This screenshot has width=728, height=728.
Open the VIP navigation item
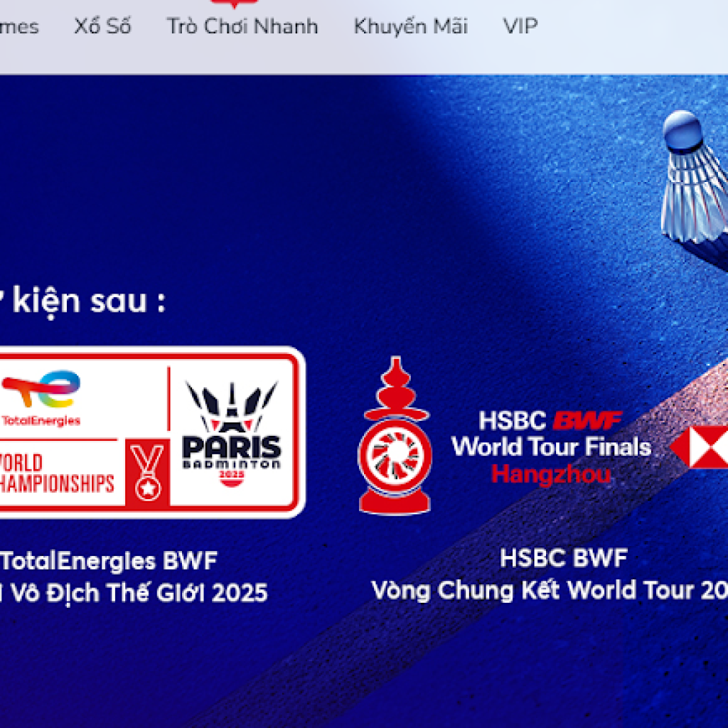point(520,26)
